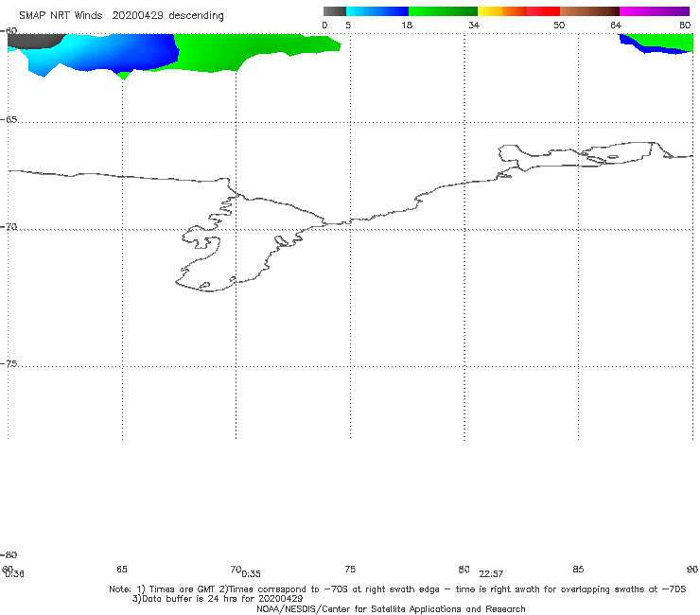Viewport: 700px width, 615px height.
Task: Click the "SMAP NRT Winds" title text
Action: point(61,15)
